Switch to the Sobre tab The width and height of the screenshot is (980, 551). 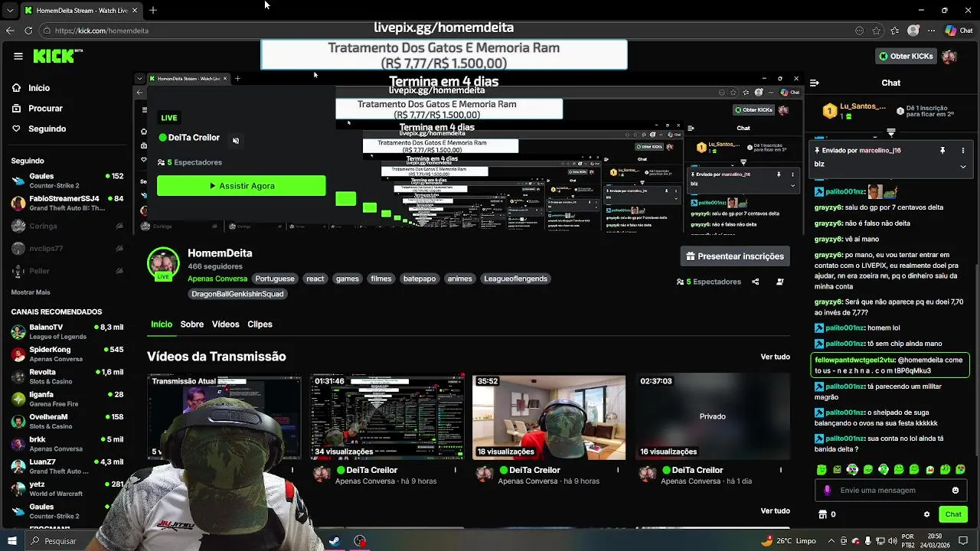pyautogui.click(x=191, y=324)
